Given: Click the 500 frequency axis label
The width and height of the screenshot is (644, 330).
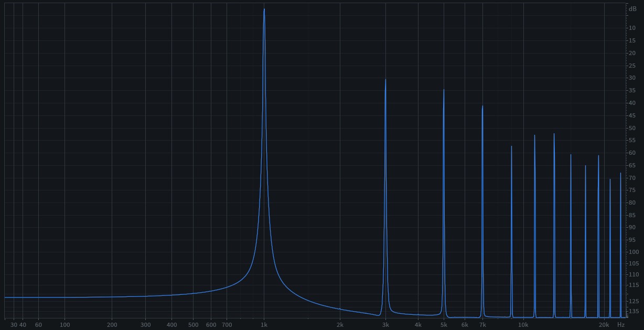Looking at the screenshot, I should coord(193,325).
